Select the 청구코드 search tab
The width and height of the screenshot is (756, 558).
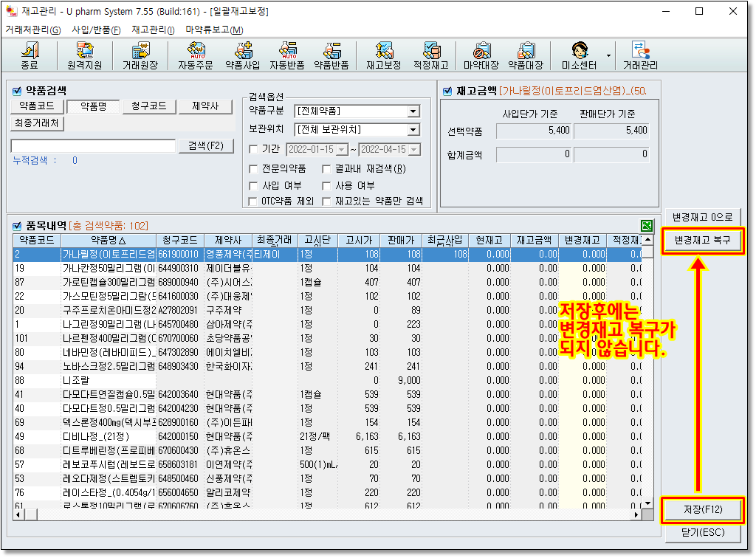tap(149, 106)
